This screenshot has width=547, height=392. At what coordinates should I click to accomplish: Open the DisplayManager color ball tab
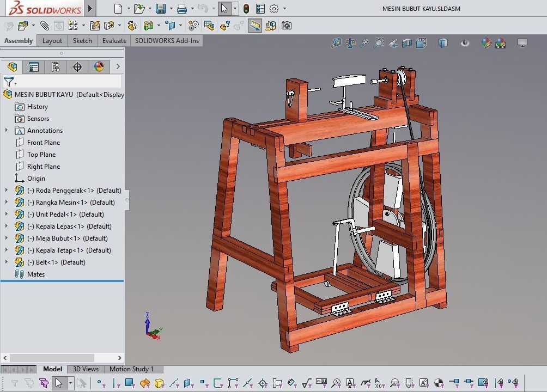(99, 66)
